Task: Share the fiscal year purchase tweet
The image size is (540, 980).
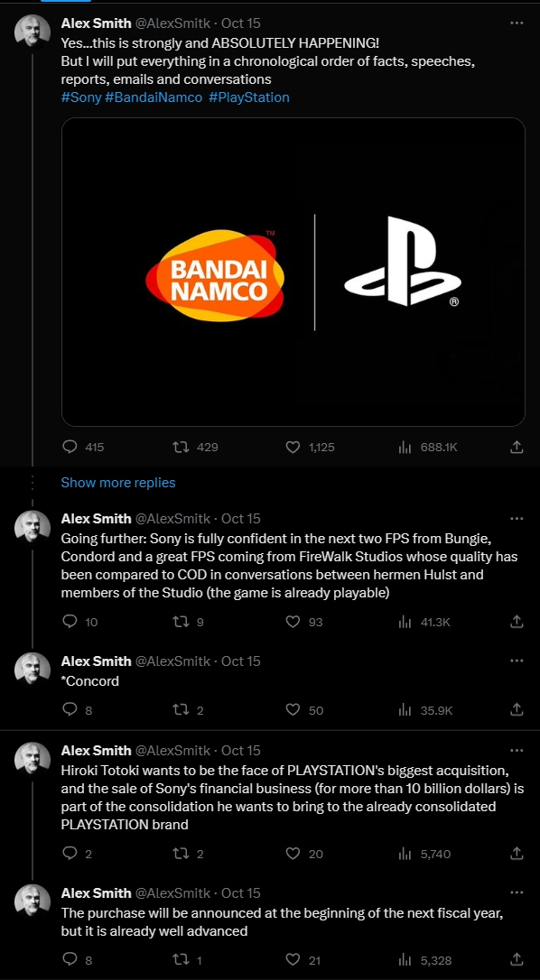Action: [x=517, y=960]
